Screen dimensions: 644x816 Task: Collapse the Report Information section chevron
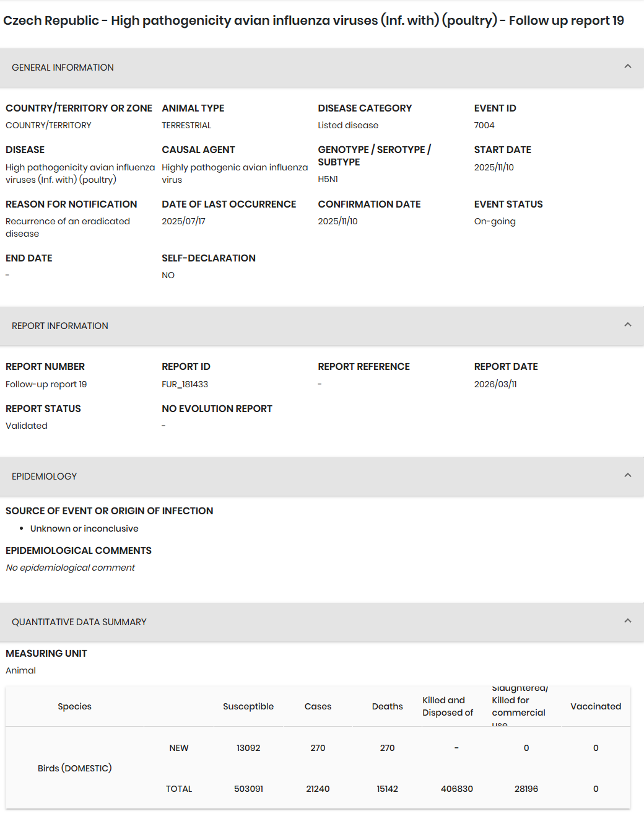pos(627,325)
